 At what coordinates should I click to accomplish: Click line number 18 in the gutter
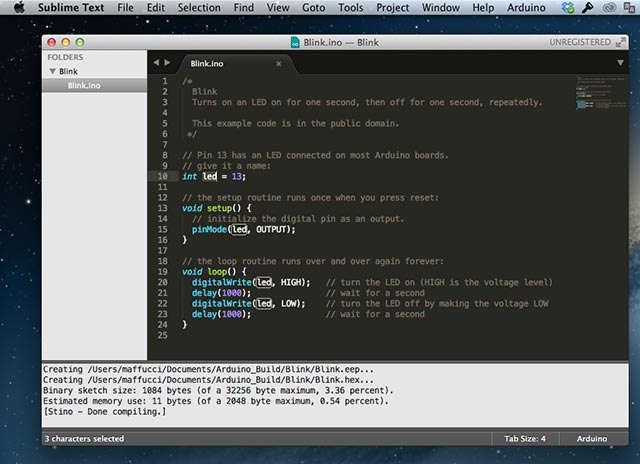pyautogui.click(x=162, y=260)
